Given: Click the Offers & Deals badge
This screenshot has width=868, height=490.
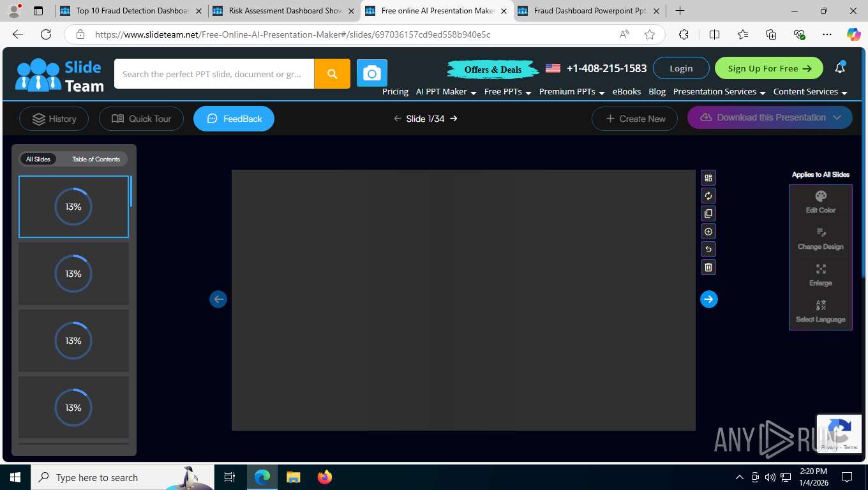Looking at the screenshot, I should point(493,69).
